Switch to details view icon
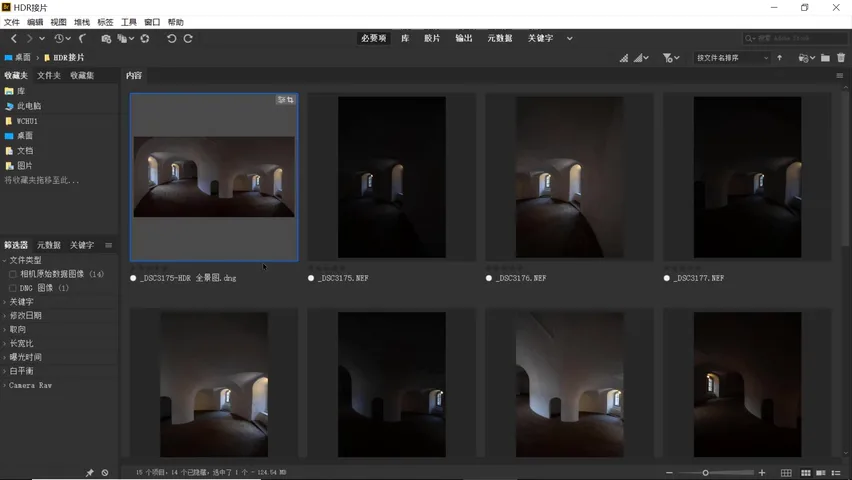 (821, 473)
